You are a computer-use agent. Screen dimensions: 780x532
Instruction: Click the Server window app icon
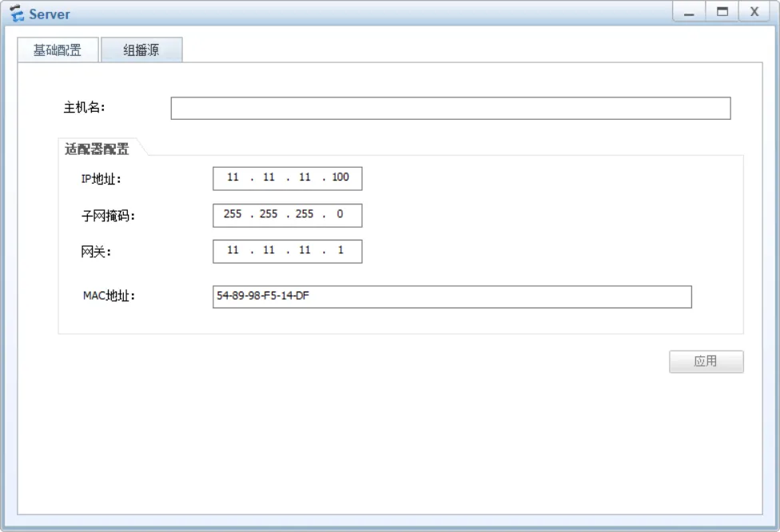click(17, 13)
